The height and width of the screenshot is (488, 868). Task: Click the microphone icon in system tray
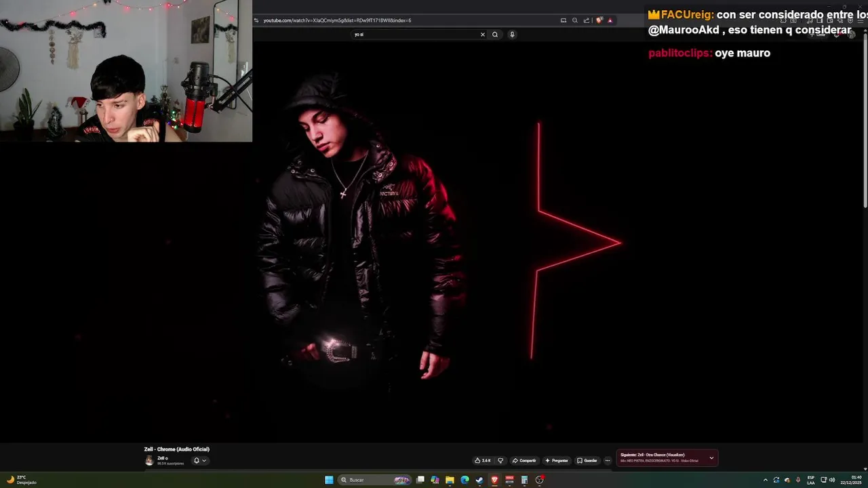point(798,480)
